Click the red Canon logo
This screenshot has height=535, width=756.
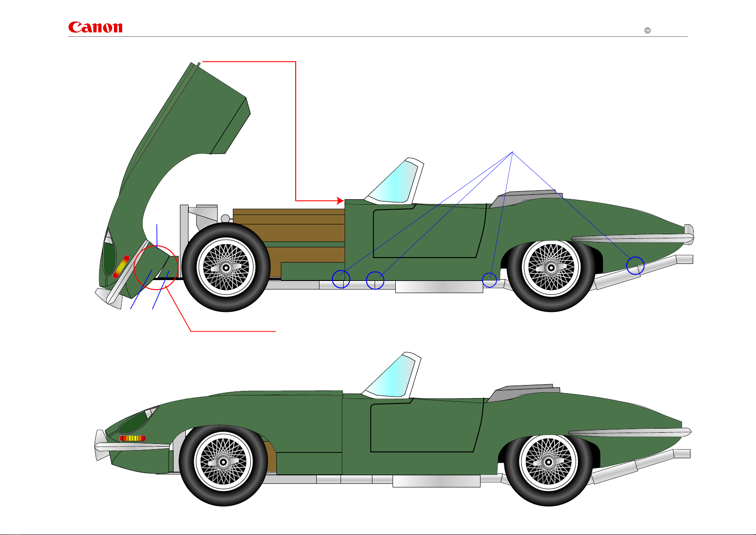pyautogui.click(x=95, y=27)
